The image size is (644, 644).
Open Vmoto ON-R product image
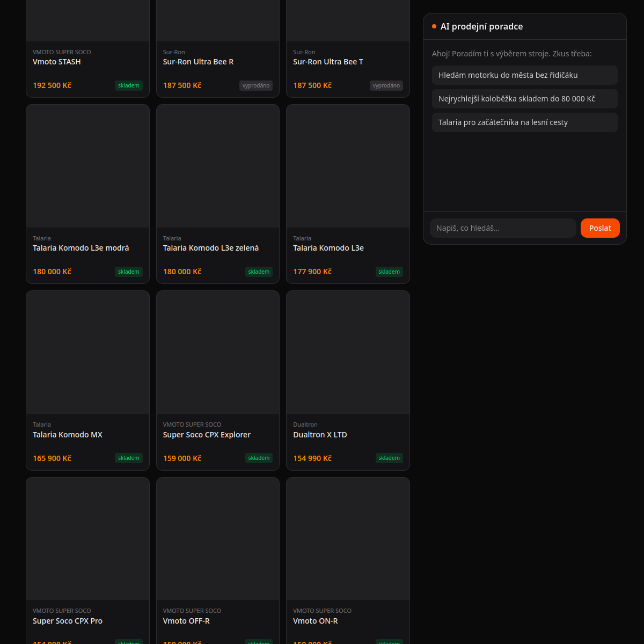click(348, 539)
